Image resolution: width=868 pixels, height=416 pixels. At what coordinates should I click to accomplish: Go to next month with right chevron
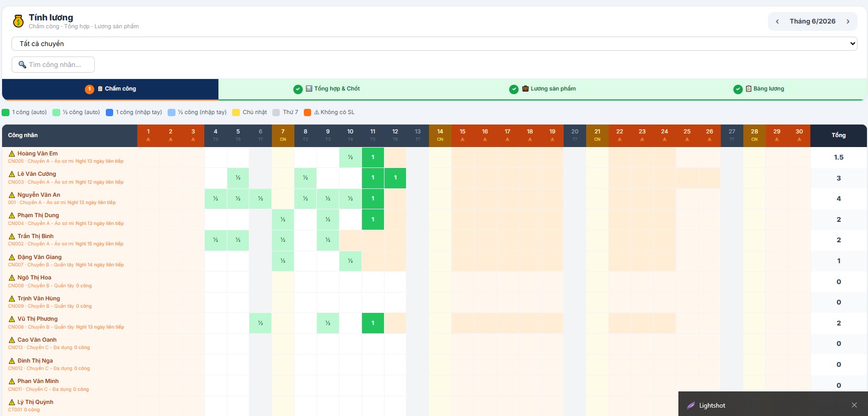[848, 21]
